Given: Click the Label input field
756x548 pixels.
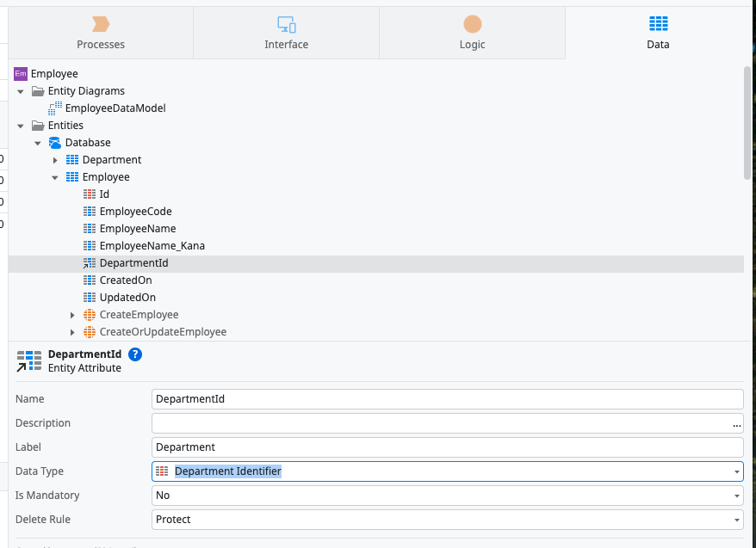Looking at the screenshot, I should pos(448,447).
